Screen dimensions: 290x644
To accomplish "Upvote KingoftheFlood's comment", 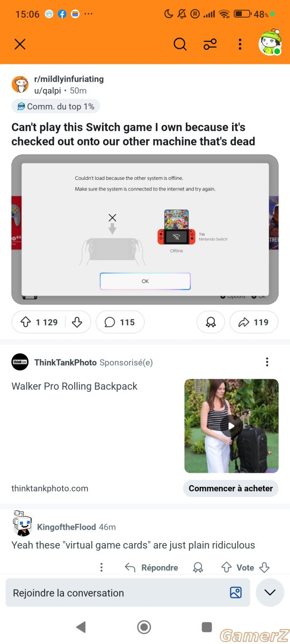I will [x=227, y=567].
